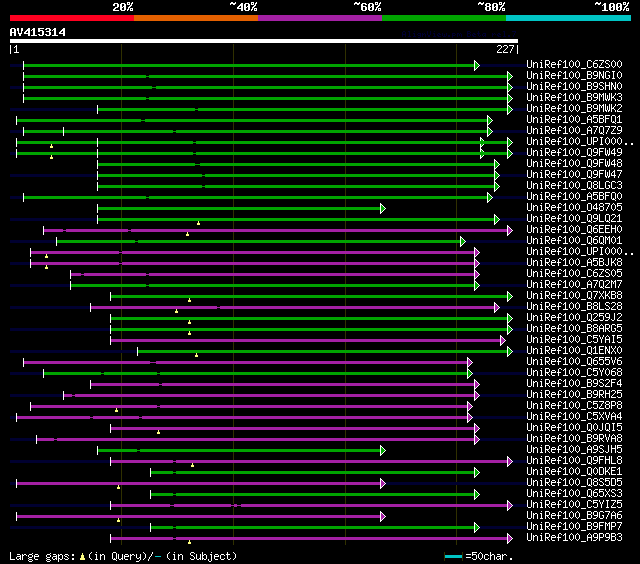
Task: Click the purple arrowhead ending the B8LS28 alignment
Action: pos(497,307)
